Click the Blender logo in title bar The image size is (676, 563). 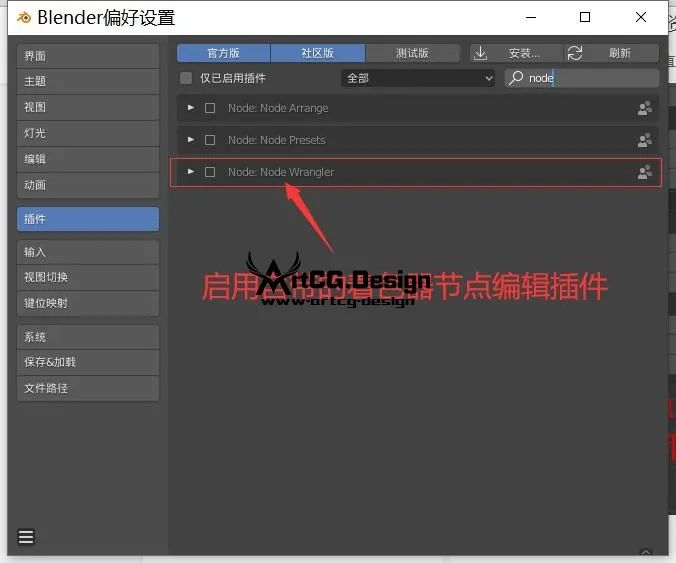[x=24, y=18]
